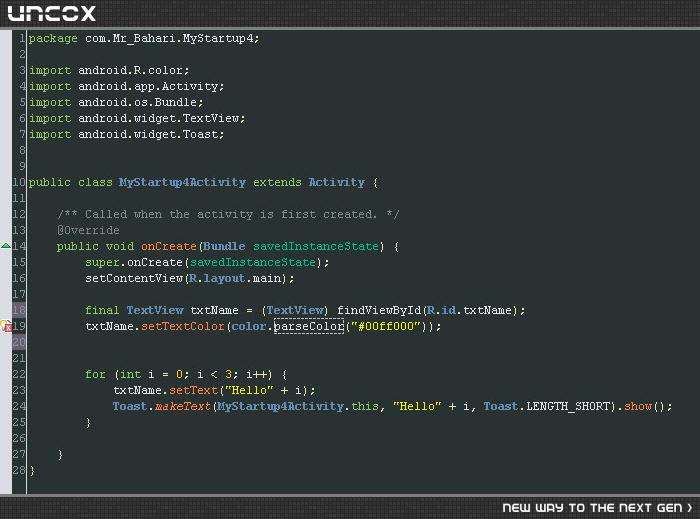700x519 pixels.
Task: Click the green override triangle beside line 14
Action: tap(6, 246)
